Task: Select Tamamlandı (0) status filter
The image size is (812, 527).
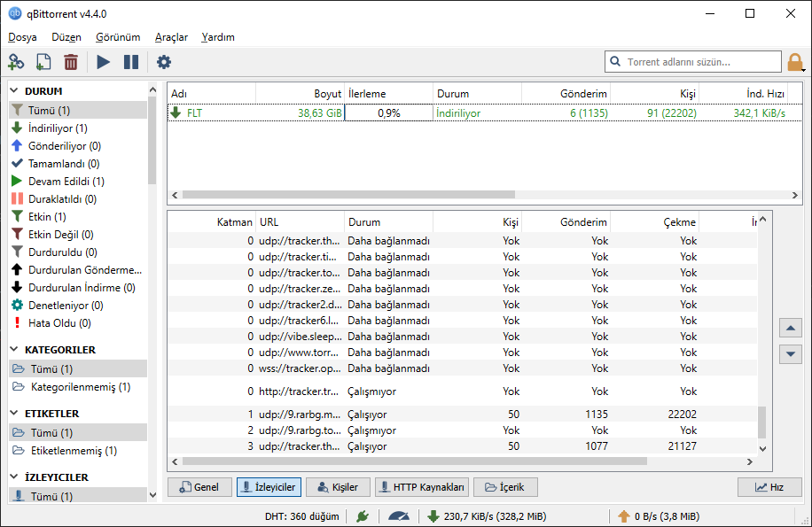Action: pyautogui.click(x=78, y=164)
